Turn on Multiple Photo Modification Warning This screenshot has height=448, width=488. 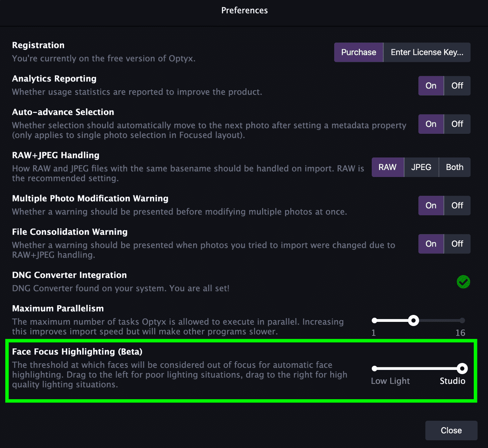point(431,205)
